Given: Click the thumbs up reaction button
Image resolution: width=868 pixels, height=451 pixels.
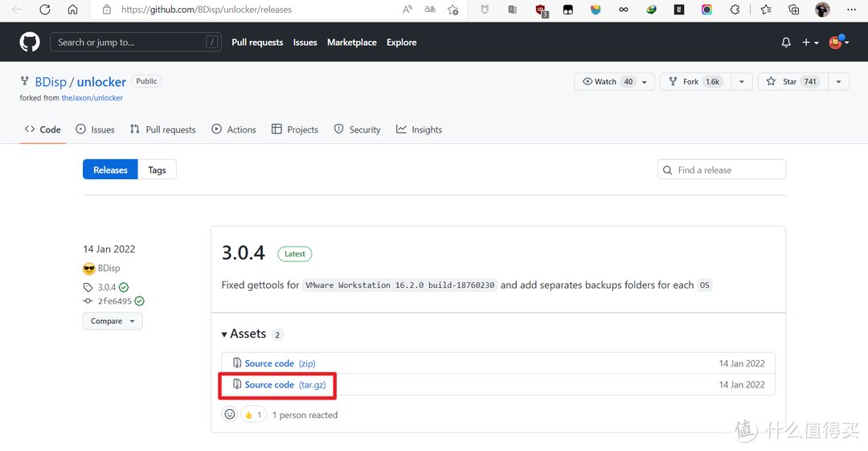Looking at the screenshot, I should coord(253,415).
